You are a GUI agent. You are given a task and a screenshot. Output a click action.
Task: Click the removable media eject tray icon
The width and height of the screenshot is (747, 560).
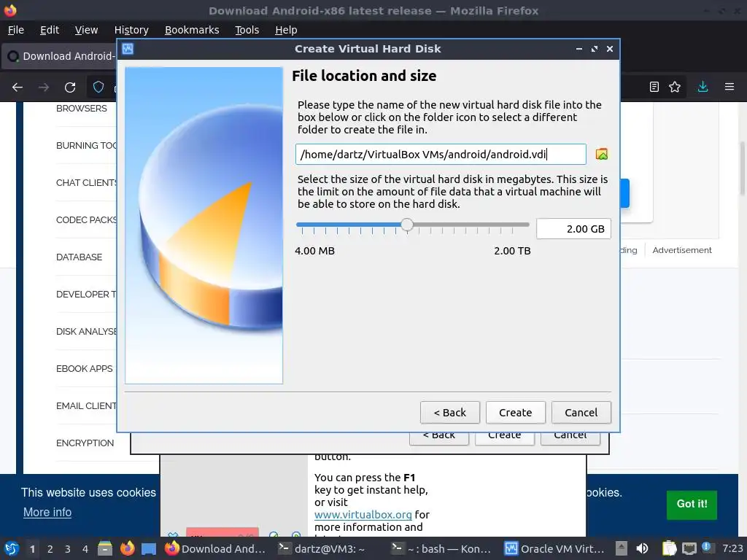(622, 548)
